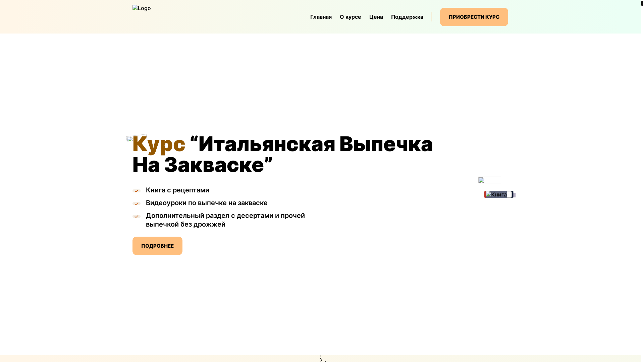
Task: Click the Logo image in the header
Action: point(142,8)
